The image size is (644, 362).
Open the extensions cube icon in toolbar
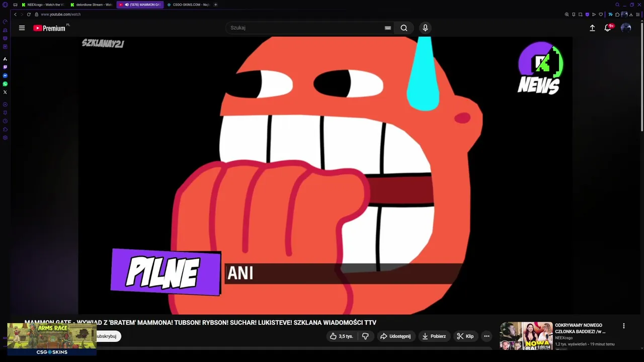tap(617, 14)
